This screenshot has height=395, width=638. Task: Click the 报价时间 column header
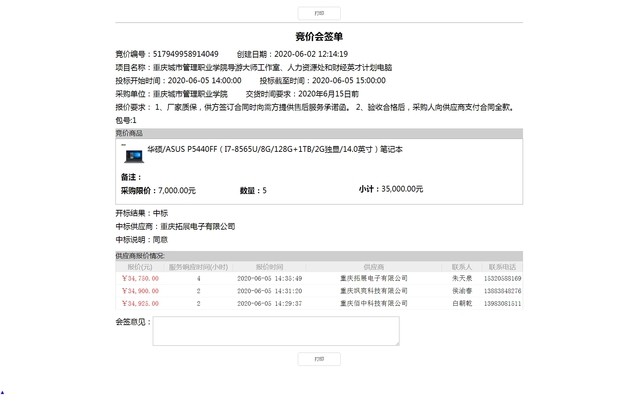(269, 267)
